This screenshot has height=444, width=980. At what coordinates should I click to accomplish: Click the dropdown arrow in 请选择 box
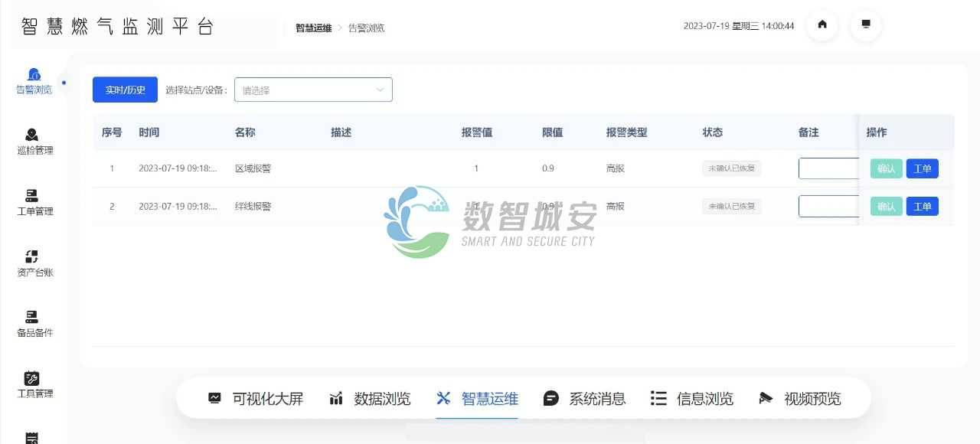(380, 90)
